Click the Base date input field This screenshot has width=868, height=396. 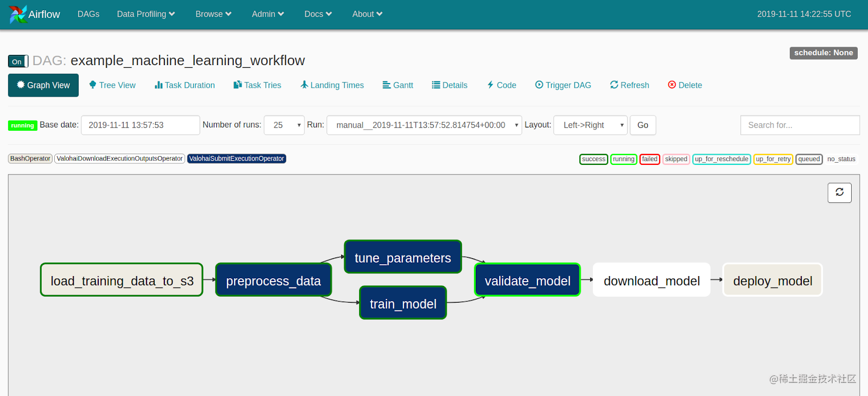tap(141, 125)
